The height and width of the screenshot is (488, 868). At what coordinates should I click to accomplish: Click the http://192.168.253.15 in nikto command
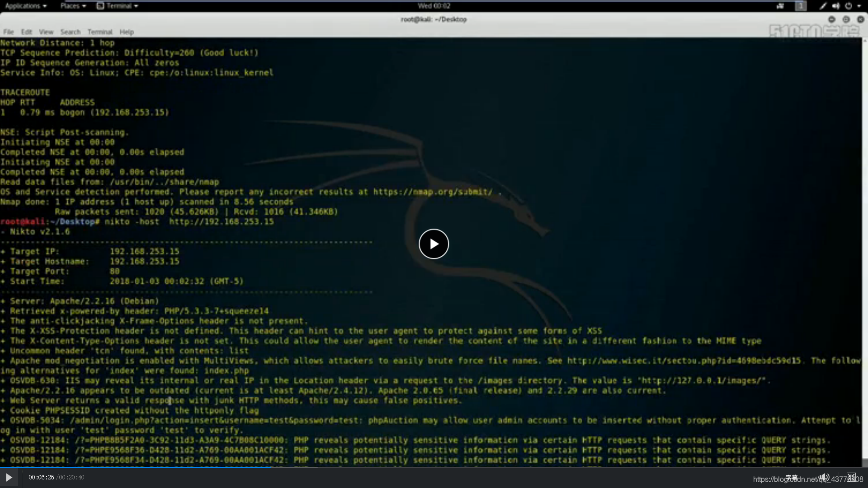(x=222, y=222)
